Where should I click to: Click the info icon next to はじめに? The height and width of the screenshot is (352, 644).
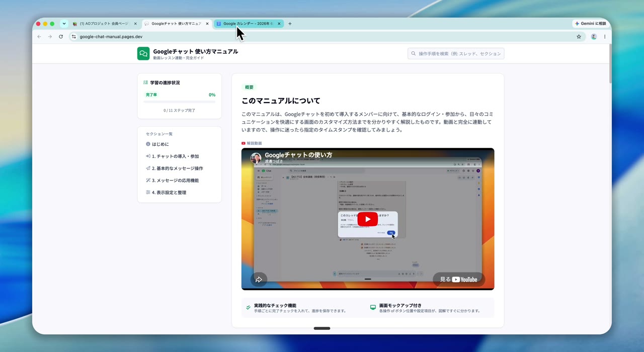[148, 144]
